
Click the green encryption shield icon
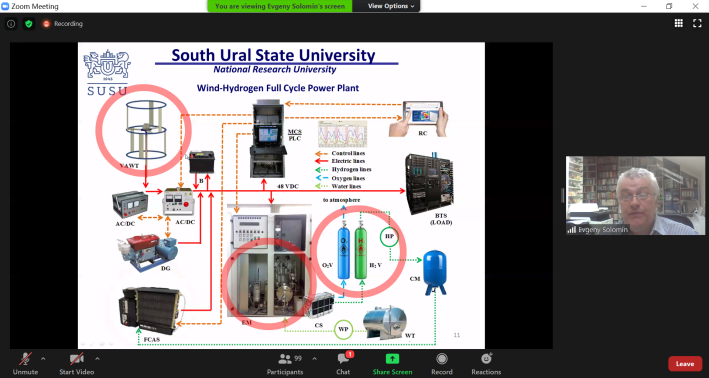click(29, 24)
